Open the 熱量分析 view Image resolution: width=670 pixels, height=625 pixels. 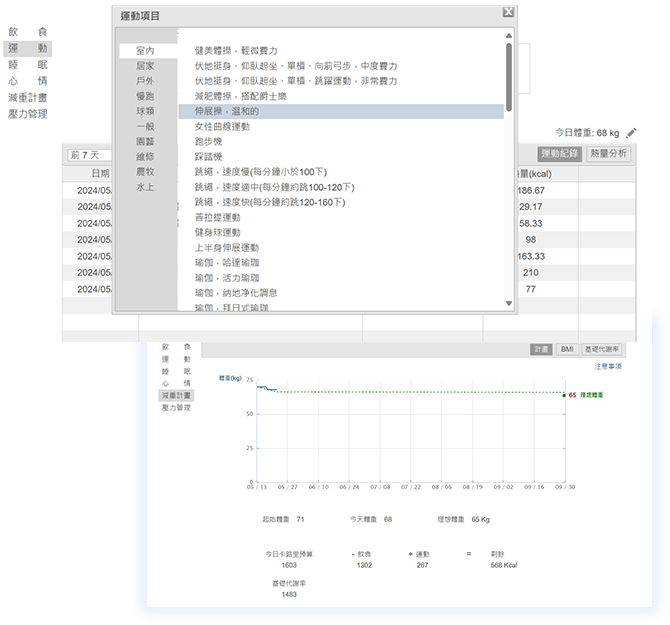608,154
